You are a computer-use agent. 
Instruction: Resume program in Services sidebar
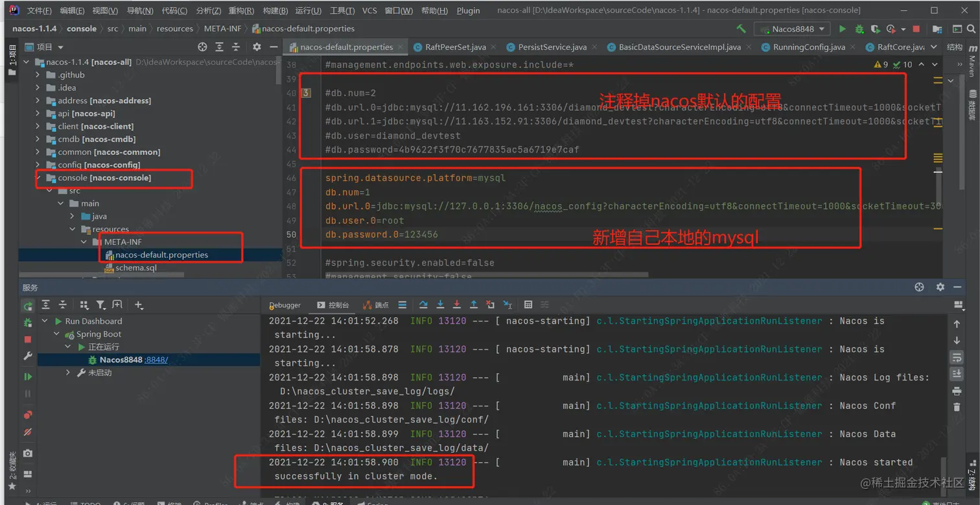click(28, 376)
